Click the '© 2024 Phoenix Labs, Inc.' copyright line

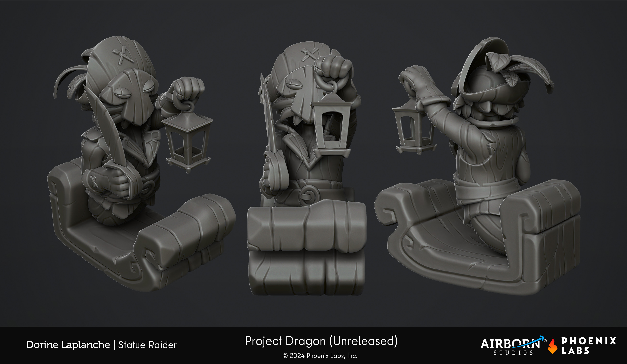(x=320, y=356)
